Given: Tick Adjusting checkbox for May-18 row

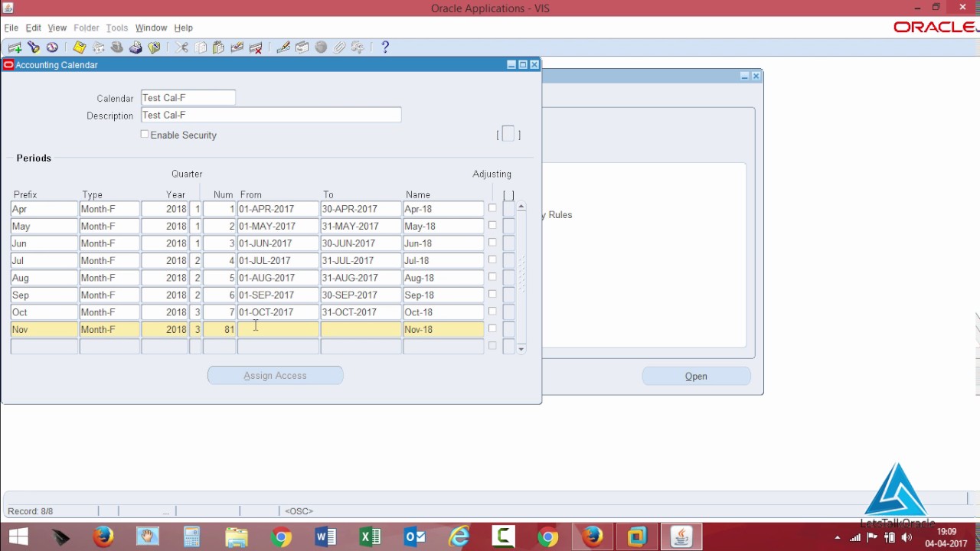Looking at the screenshot, I should coord(492,225).
